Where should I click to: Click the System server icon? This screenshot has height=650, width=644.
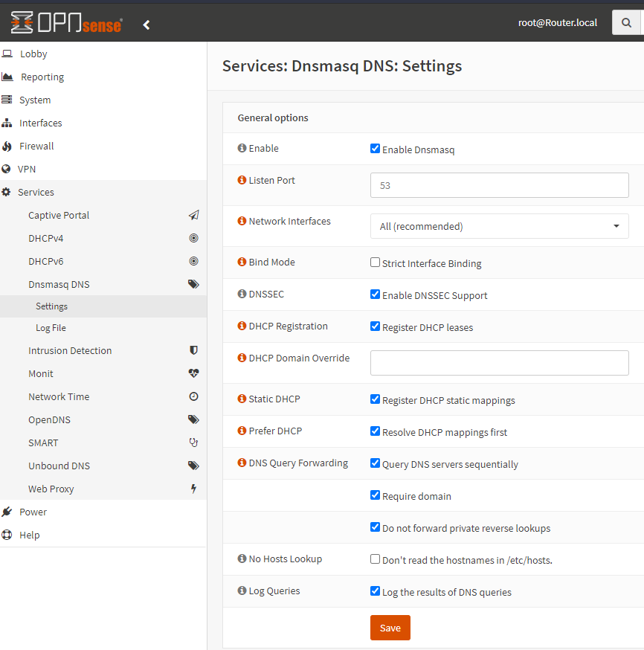[x=7, y=100]
